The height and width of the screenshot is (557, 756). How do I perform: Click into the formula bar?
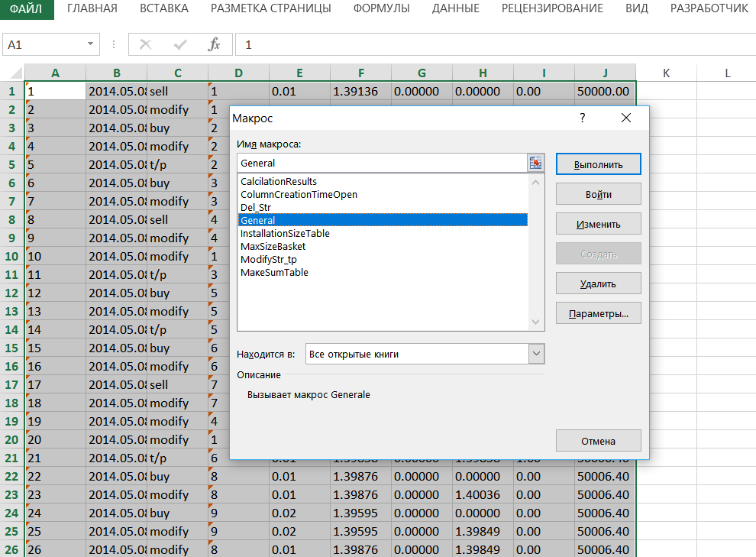click(496, 45)
